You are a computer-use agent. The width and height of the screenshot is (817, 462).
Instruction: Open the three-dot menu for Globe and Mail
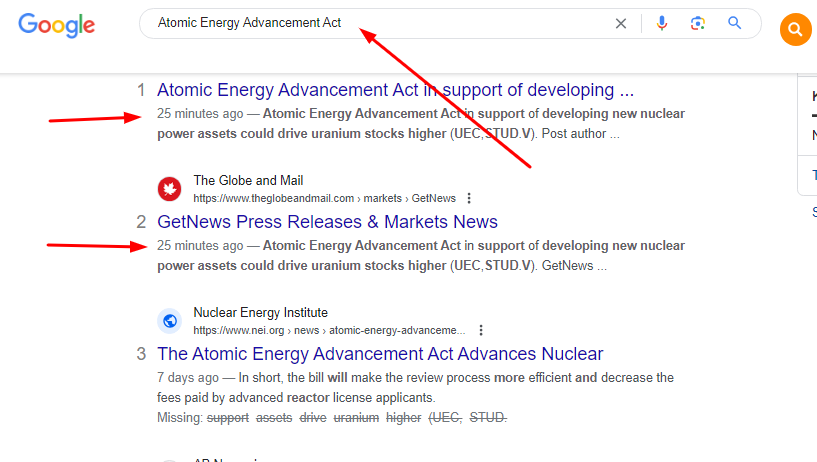click(x=469, y=198)
